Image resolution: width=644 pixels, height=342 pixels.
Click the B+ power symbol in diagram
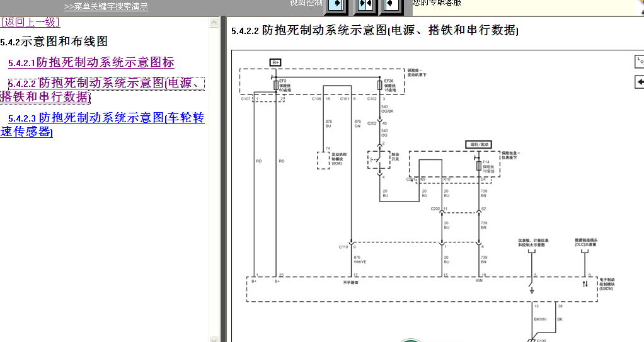275,62
